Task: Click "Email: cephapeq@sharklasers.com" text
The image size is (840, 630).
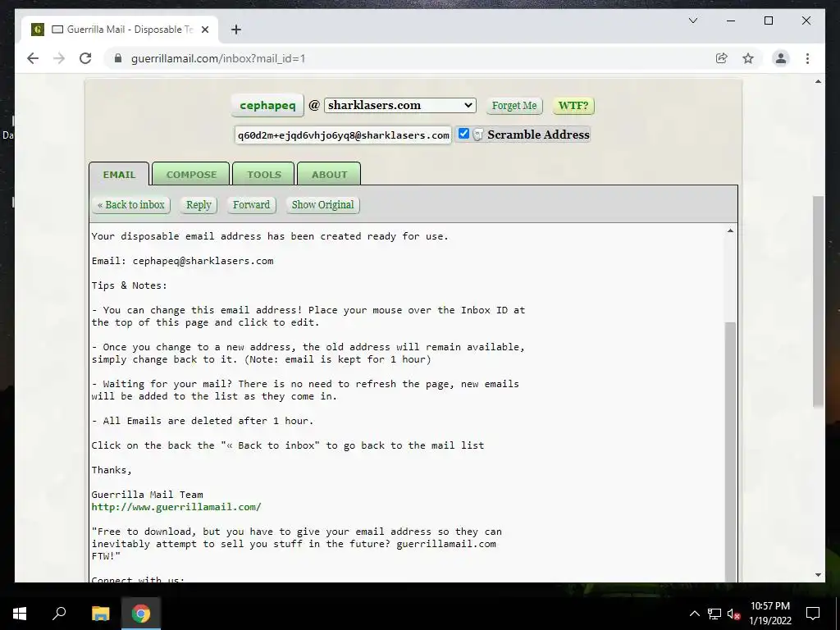Action: tap(183, 261)
